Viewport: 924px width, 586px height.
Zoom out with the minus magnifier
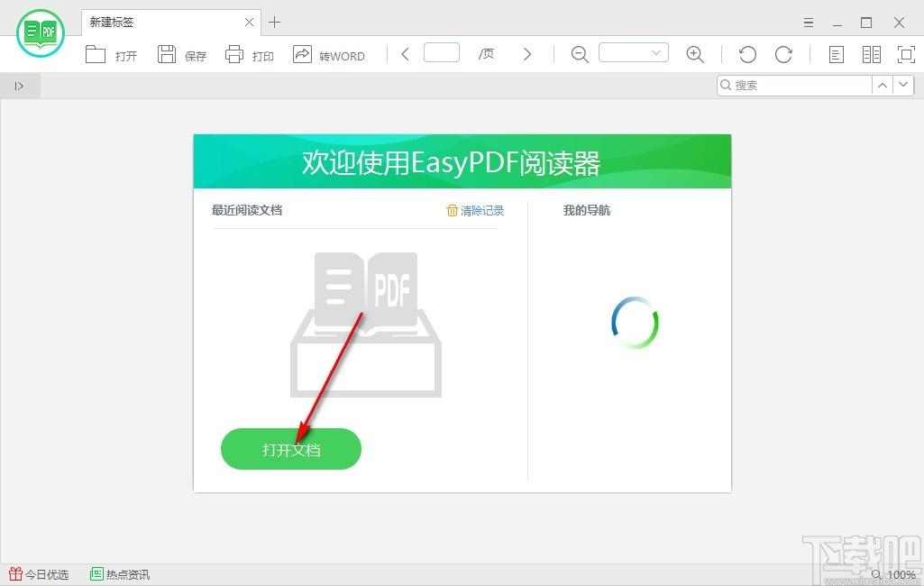pyautogui.click(x=580, y=55)
